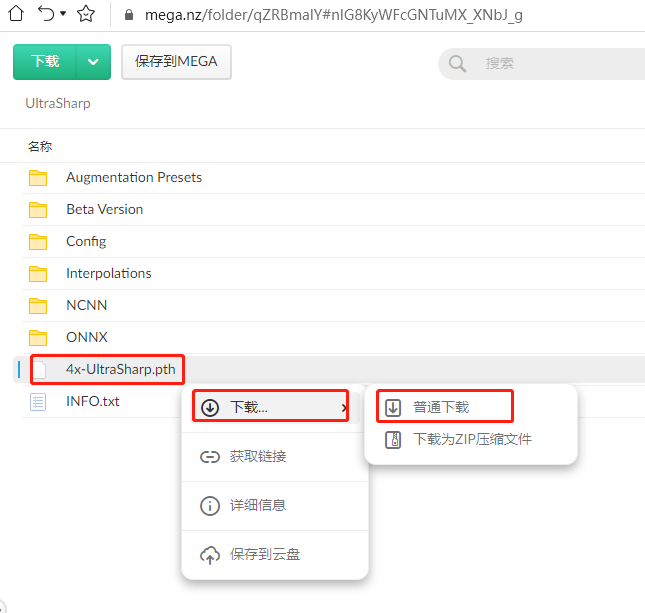Click the INFO.txt document icon
Image resolution: width=645 pixels, height=613 pixels.
pyautogui.click(x=38, y=402)
